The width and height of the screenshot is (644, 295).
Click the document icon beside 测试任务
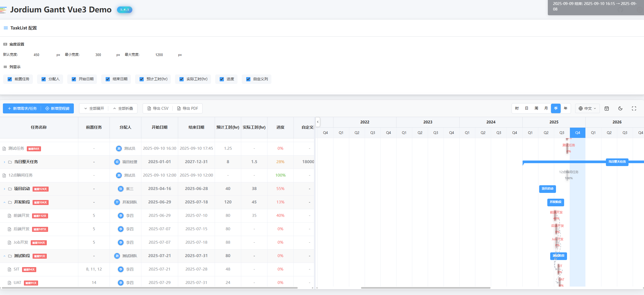click(x=4, y=149)
